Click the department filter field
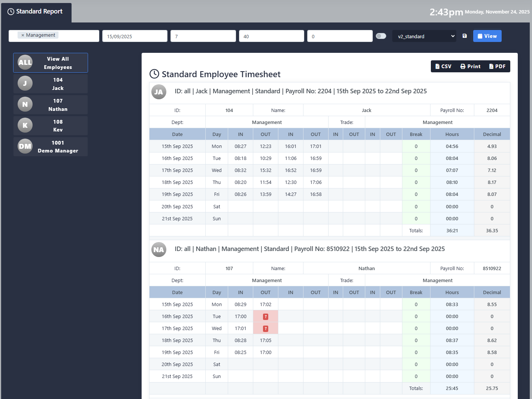The image size is (532, 399). [54, 36]
